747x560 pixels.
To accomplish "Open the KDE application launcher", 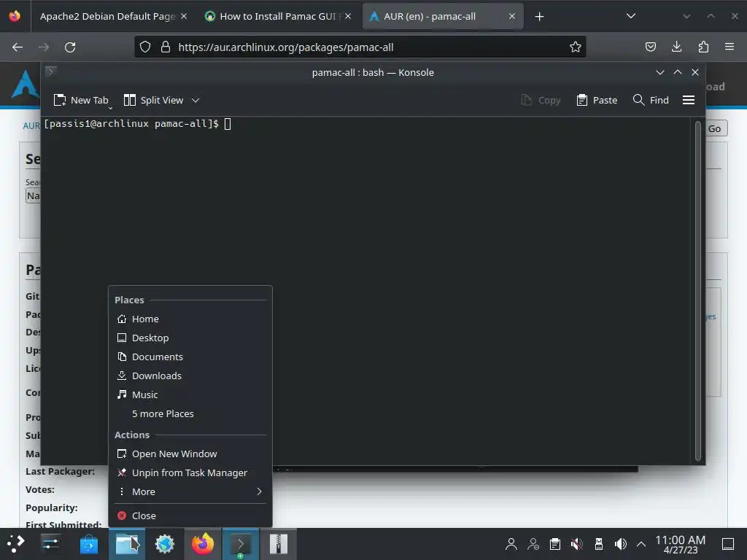I will click(15, 543).
